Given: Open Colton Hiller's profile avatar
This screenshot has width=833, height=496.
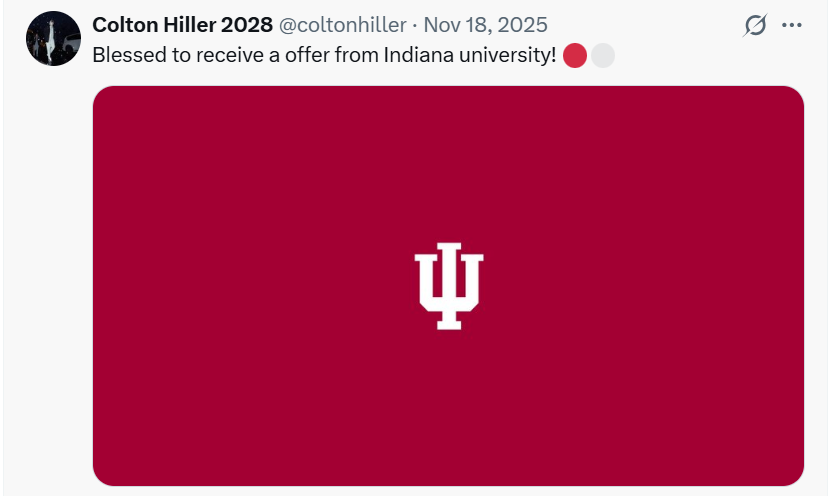Looking at the screenshot, I should (x=54, y=39).
